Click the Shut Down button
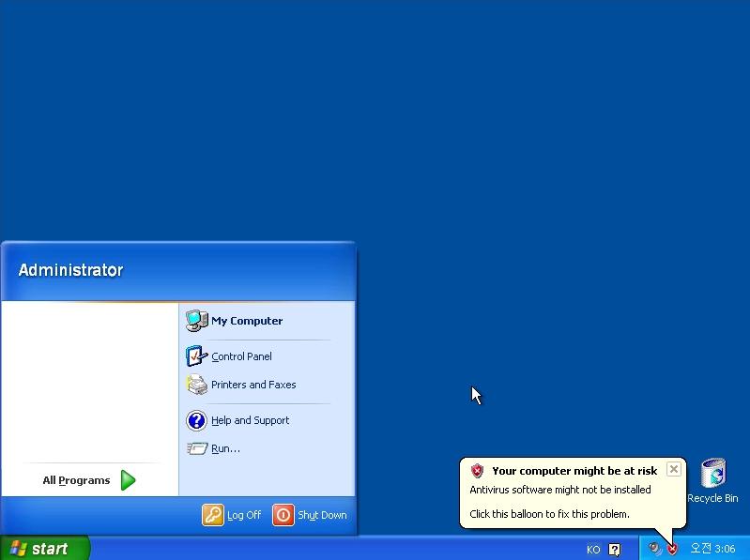The image size is (750, 560). [310, 515]
